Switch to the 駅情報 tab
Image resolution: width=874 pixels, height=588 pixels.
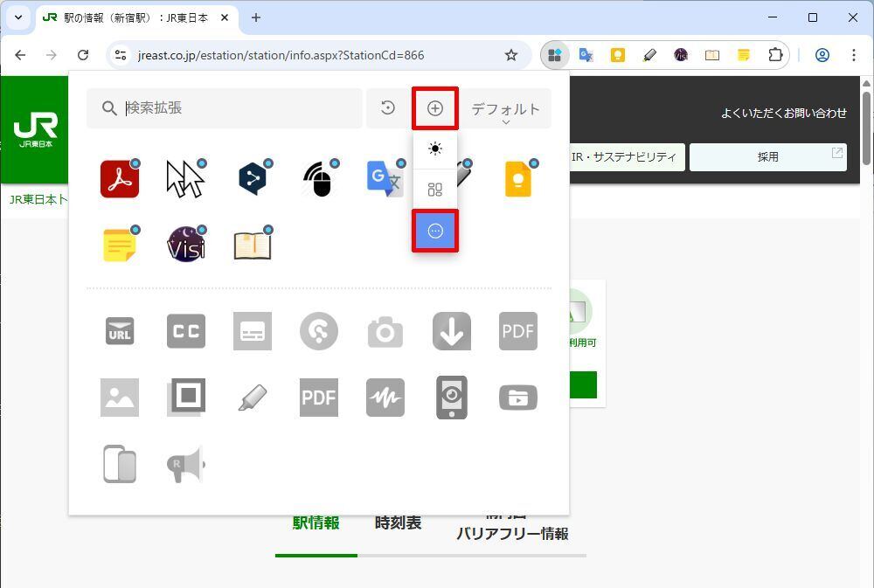(316, 522)
